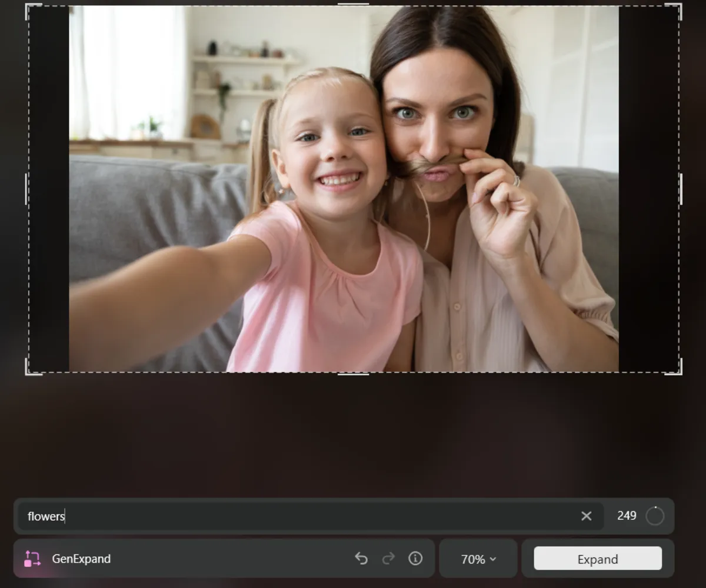
Task: Click the Expand button to generate
Action: point(597,559)
